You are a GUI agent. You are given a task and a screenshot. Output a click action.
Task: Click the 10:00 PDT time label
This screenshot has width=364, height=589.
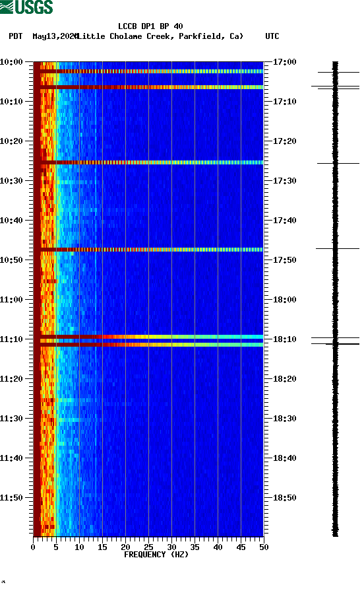click(12, 62)
